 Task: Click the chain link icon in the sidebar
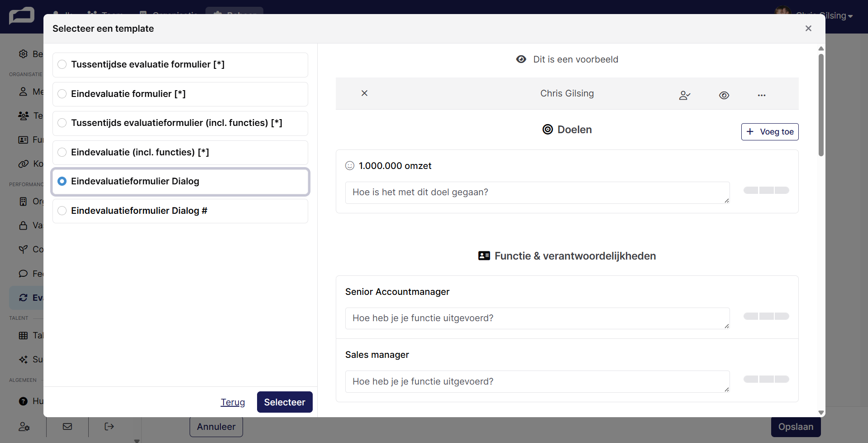[x=24, y=164]
